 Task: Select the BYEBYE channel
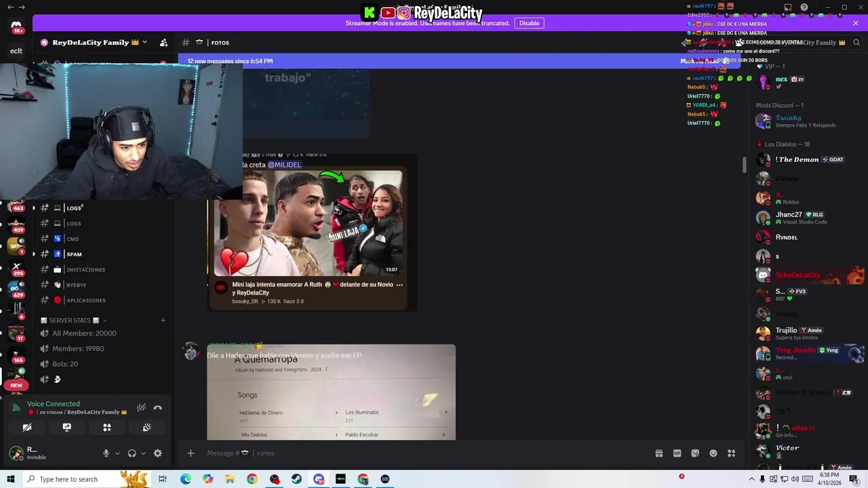(x=102, y=285)
